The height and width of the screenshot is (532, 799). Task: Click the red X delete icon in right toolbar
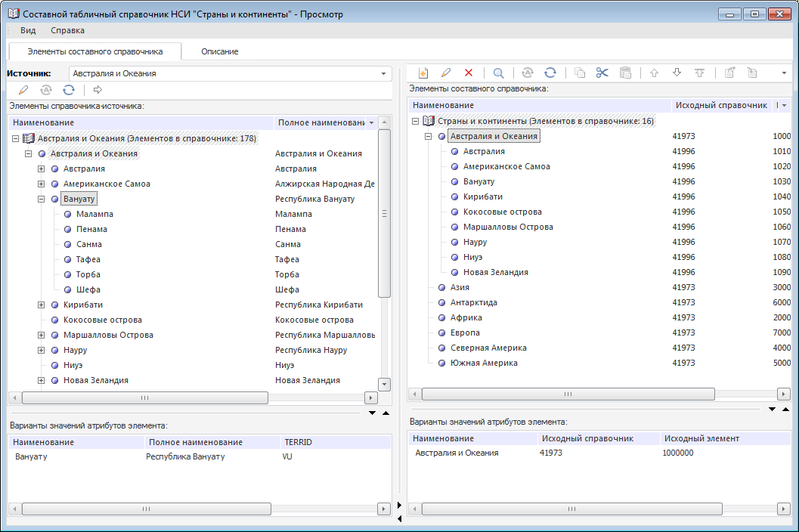pos(469,73)
